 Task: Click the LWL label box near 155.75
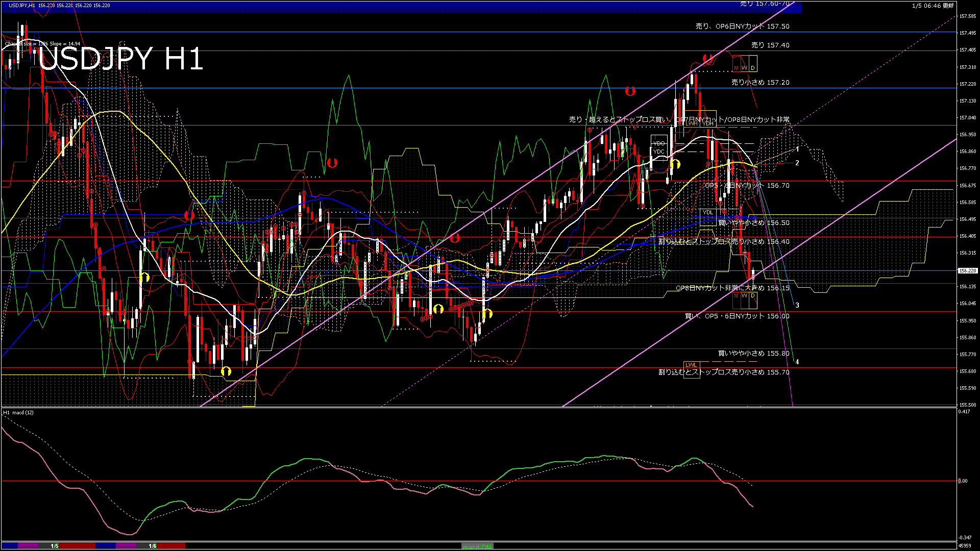click(x=693, y=363)
